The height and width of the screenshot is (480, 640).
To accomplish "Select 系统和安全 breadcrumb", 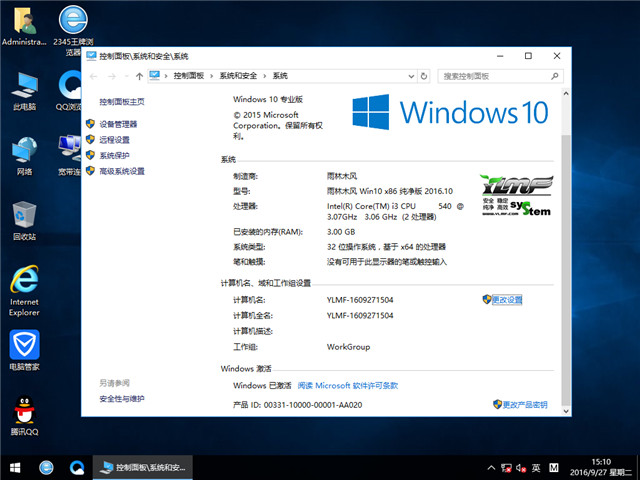I will pos(238,76).
